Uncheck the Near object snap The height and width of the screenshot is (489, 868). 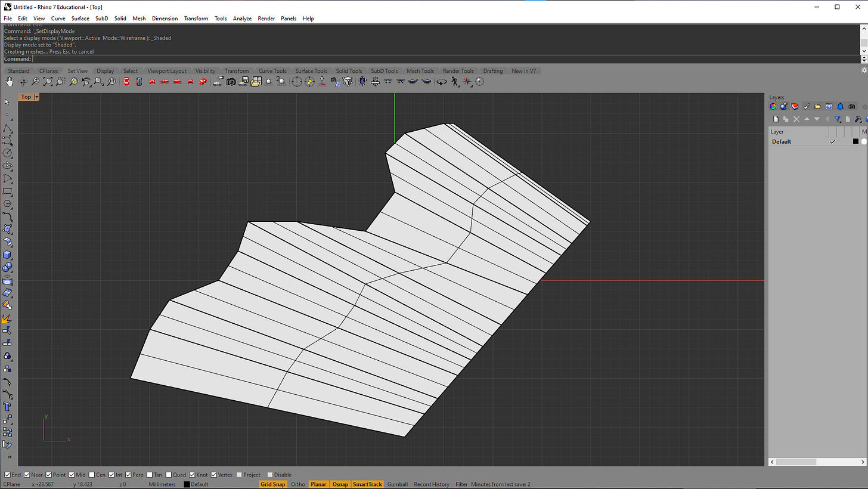click(26, 475)
